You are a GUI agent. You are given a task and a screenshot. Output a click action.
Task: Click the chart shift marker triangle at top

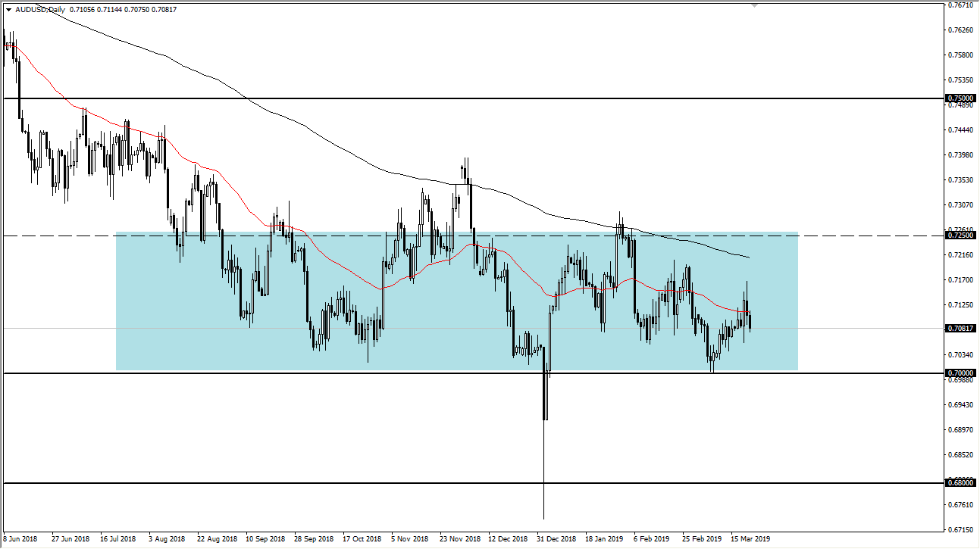[x=753, y=5]
